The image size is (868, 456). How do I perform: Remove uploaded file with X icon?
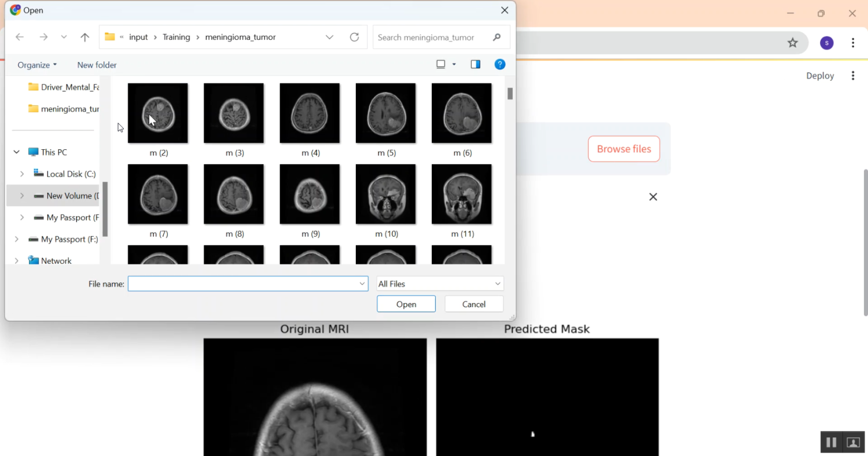point(653,197)
